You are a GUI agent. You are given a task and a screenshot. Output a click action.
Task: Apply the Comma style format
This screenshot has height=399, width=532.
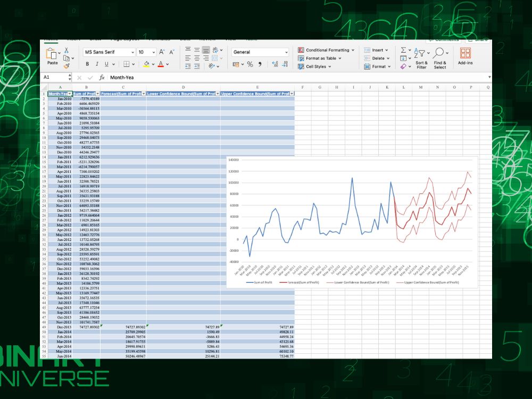(260, 64)
